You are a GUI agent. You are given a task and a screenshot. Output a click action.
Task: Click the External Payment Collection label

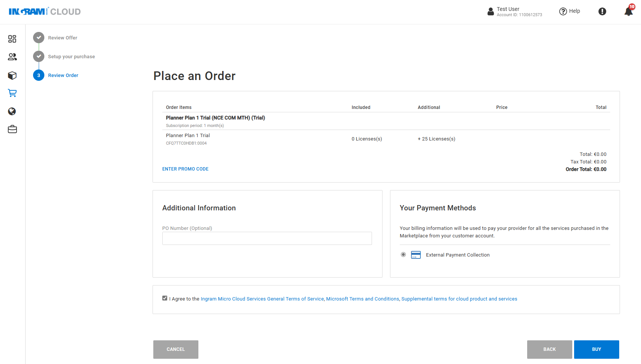(x=458, y=255)
